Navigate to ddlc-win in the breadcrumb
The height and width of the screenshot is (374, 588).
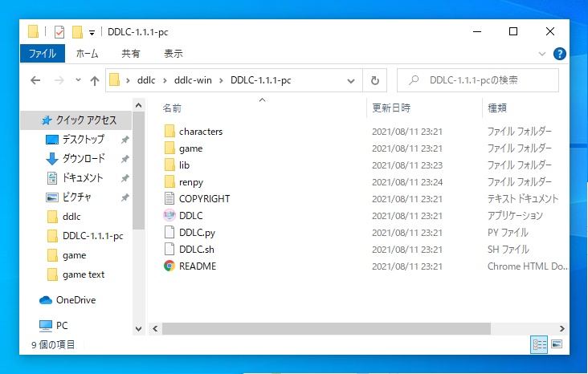tap(193, 80)
